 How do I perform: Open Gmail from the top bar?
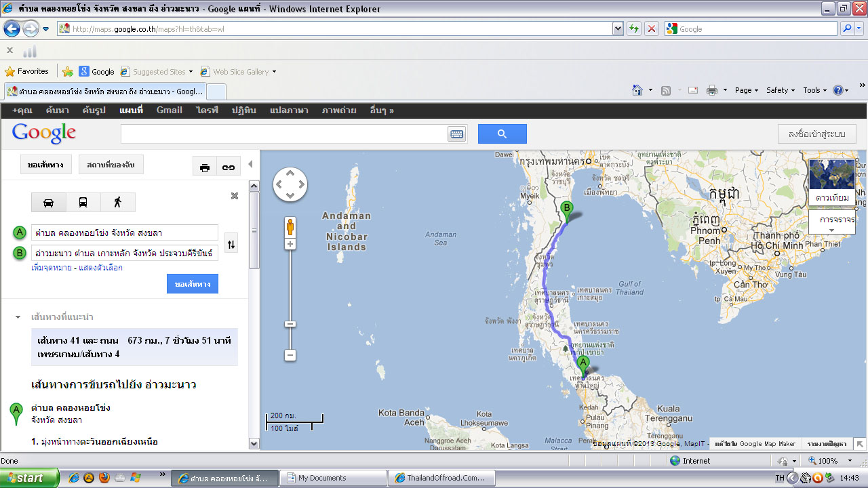pos(169,110)
